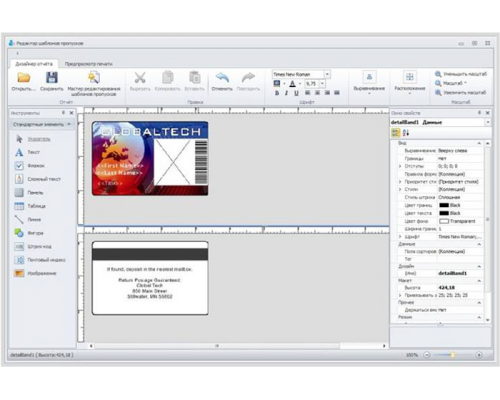Click the Стиль штриха Сплошная value
This screenshot has height=400, width=500.
tap(449, 197)
